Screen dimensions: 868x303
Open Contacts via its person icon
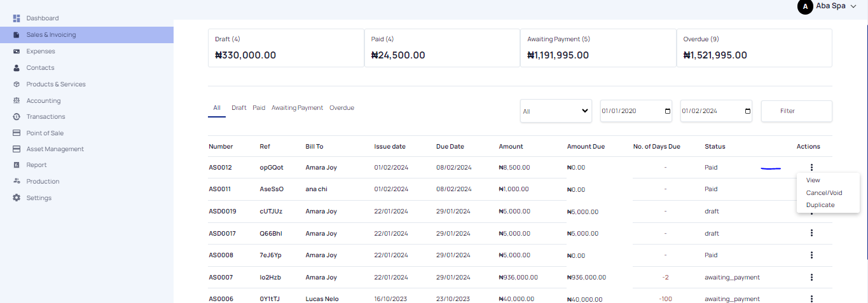click(17, 67)
